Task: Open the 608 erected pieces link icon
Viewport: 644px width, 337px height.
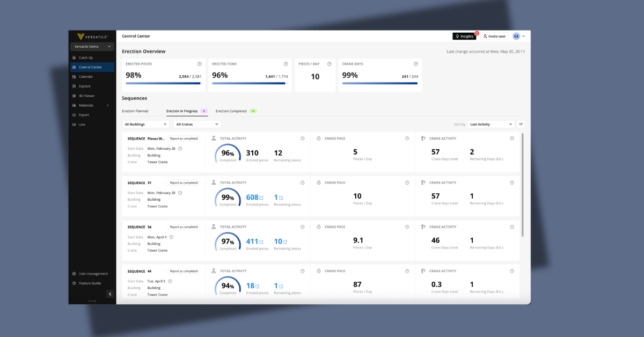Action: click(x=261, y=198)
